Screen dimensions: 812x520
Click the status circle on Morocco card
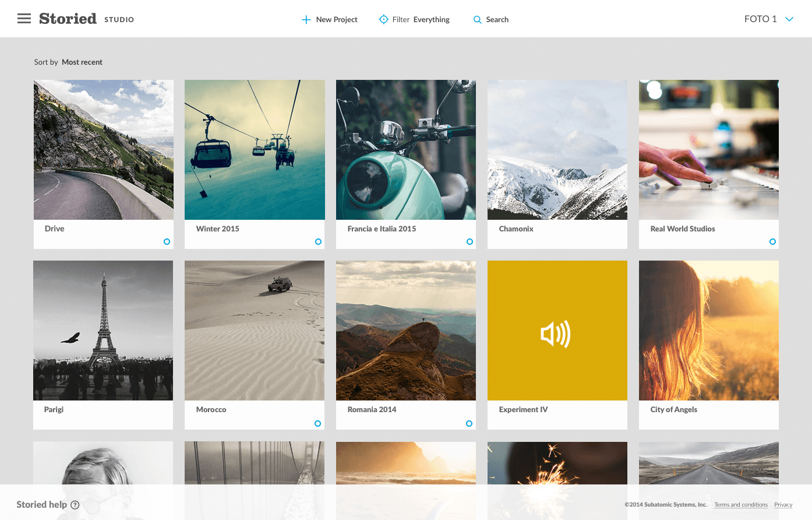317,423
